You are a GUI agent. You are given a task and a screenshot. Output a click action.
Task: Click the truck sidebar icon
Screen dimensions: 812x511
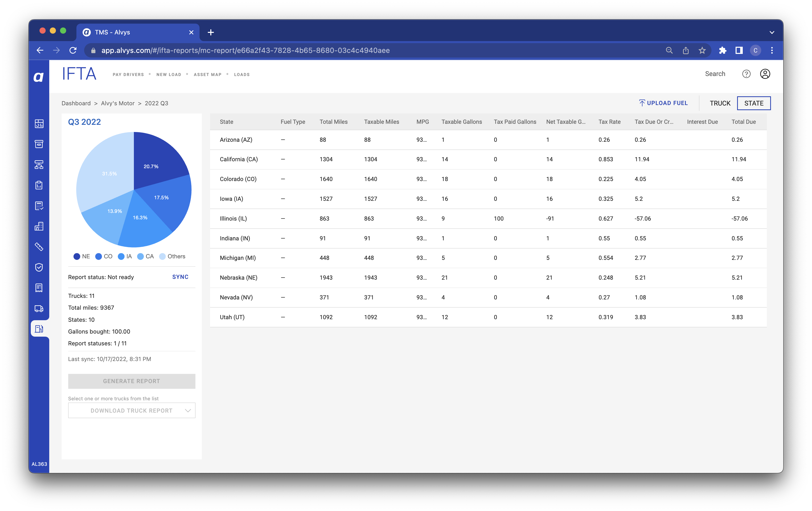[39, 308]
